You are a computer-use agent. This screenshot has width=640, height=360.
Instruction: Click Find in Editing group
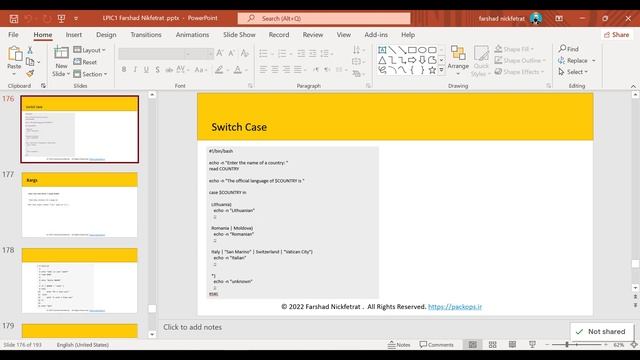pos(569,49)
